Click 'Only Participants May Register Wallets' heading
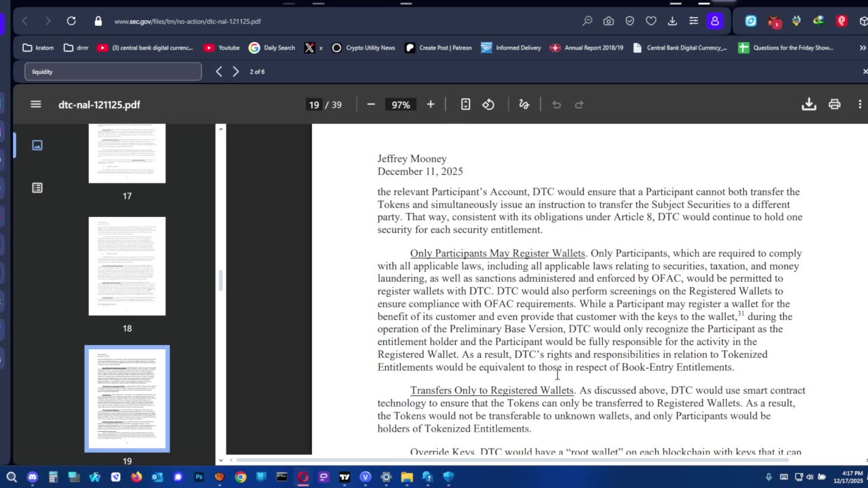868x488 pixels. click(x=497, y=253)
